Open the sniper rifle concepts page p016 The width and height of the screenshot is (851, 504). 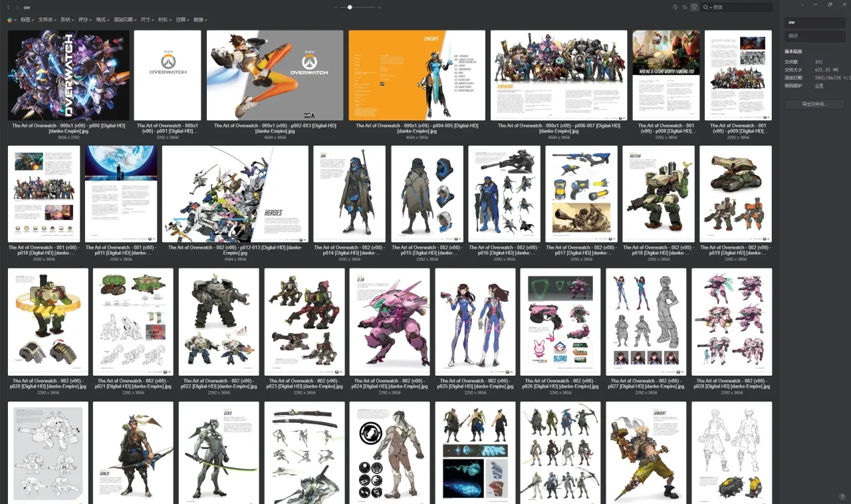coord(504,194)
